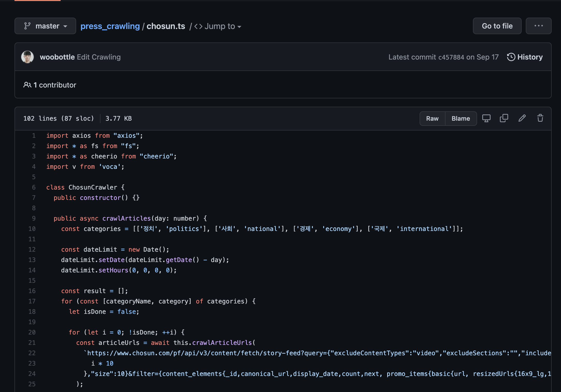The image size is (561, 392).
Task: Expand the master branch dropdown
Action: point(45,26)
